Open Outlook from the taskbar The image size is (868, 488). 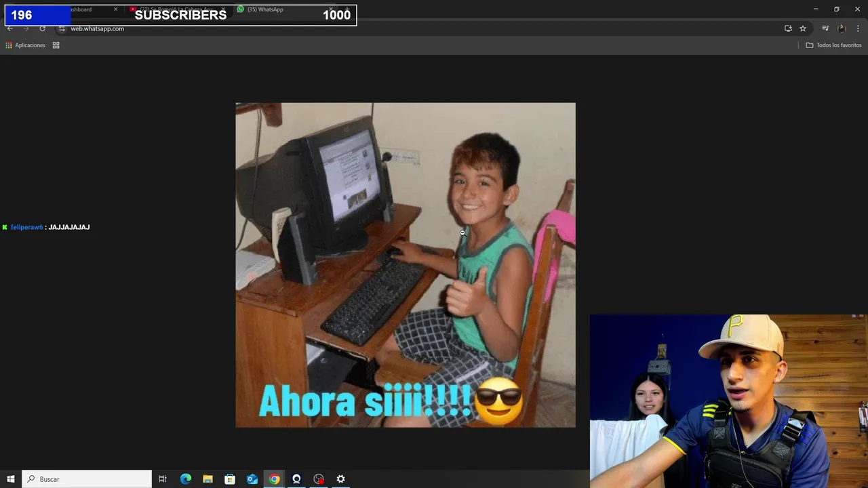(252, 479)
